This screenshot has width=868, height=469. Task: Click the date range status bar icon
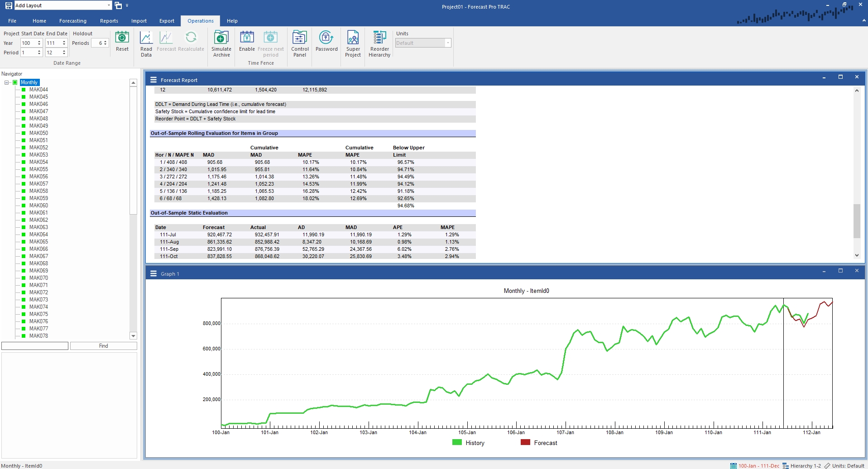[x=734, y=465]
